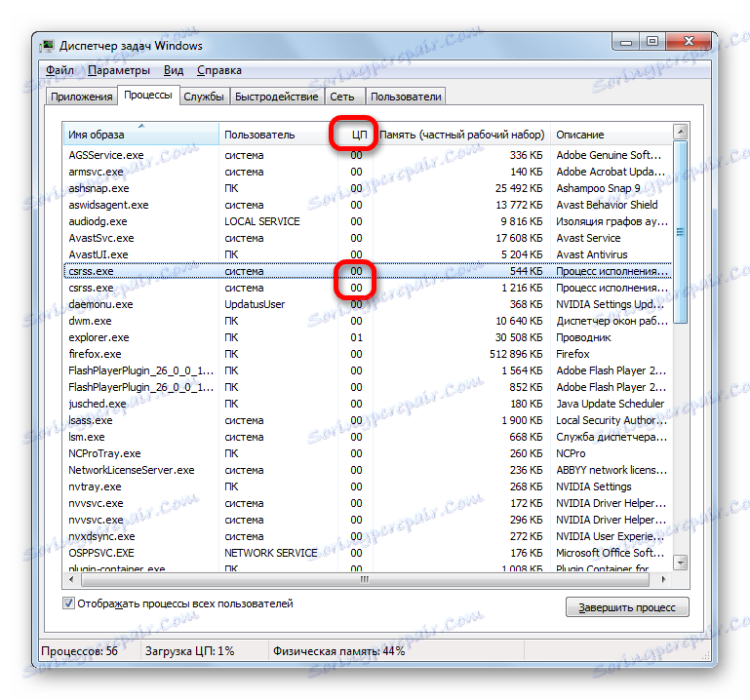
Task: Select the aswidsagent.exe process
Action: [x=368, y=205]
